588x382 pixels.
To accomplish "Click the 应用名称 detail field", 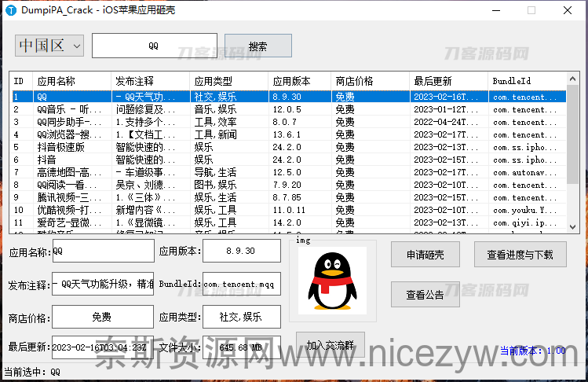I will point(103,251).
